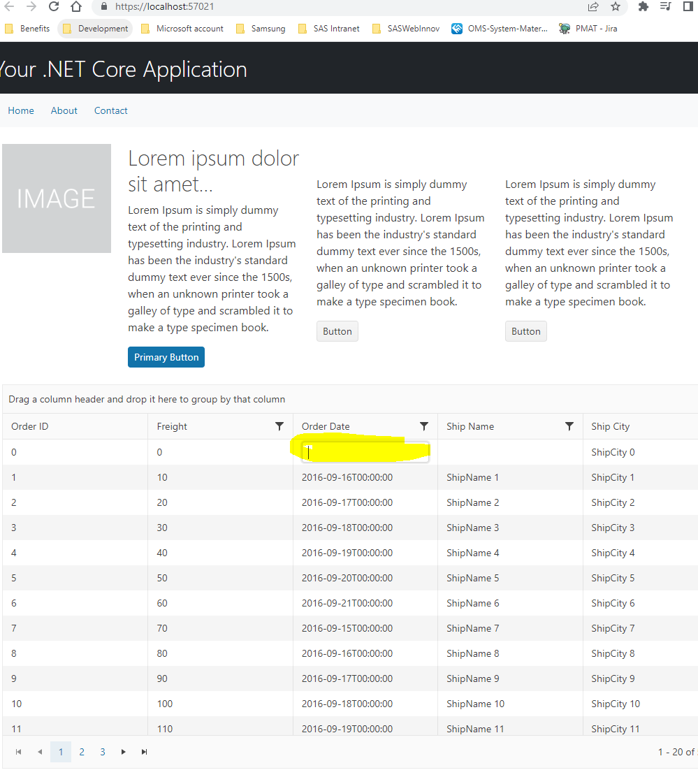Select page 2 in the grid pager
Screen dimensions: 698x784
pyautogui.click(x=82, y=752)
